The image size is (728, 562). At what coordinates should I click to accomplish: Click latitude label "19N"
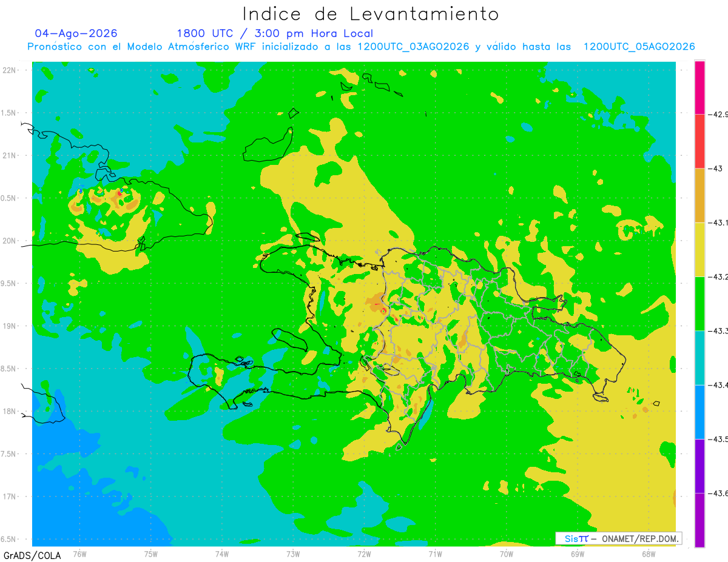pyautogui.click(x=10, y=326)
